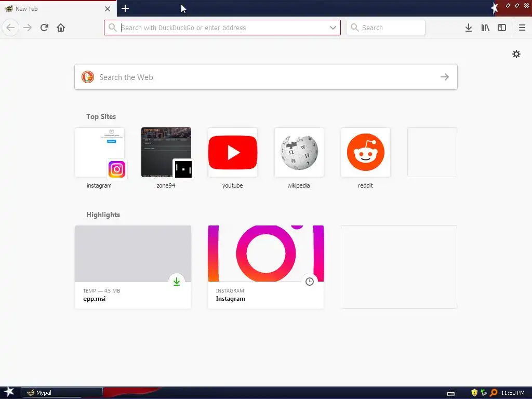Click the 'zone94' label under top sites
532x399 pixels.
pyautogui.click(x=166, y=185)
